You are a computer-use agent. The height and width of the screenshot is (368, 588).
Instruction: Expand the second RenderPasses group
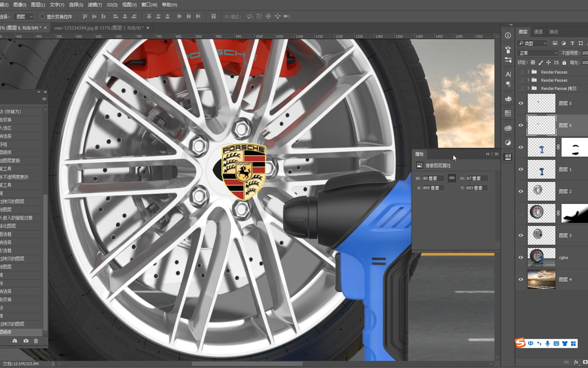point(528,80)
